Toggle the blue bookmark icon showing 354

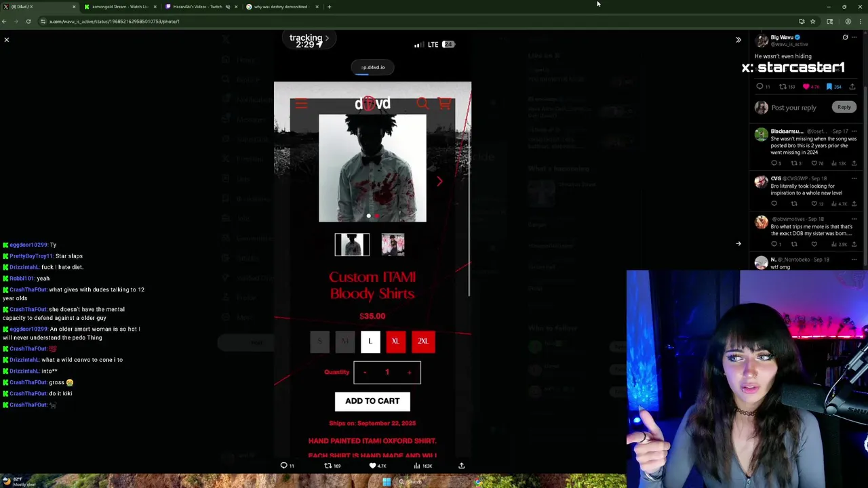tap(829, 87)
